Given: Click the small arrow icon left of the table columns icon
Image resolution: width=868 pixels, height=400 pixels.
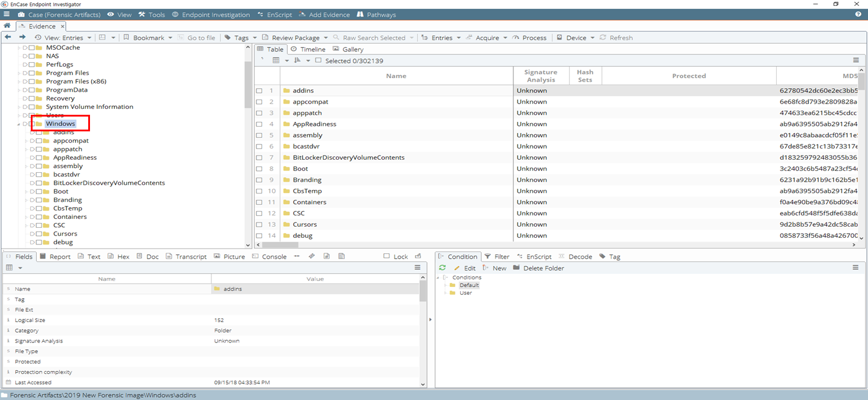Looking at the screenshot, I should pyautogui.click(x=262, y=60).
